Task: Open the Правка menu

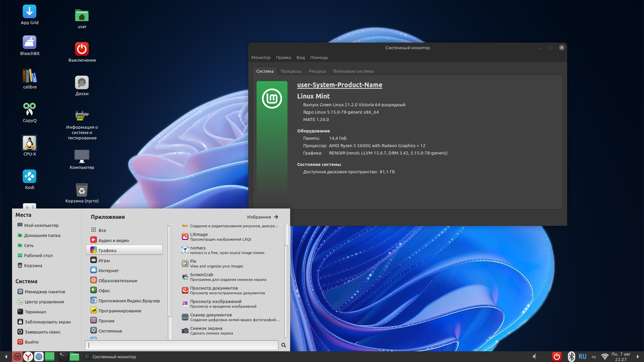Action: pos(283,57)
